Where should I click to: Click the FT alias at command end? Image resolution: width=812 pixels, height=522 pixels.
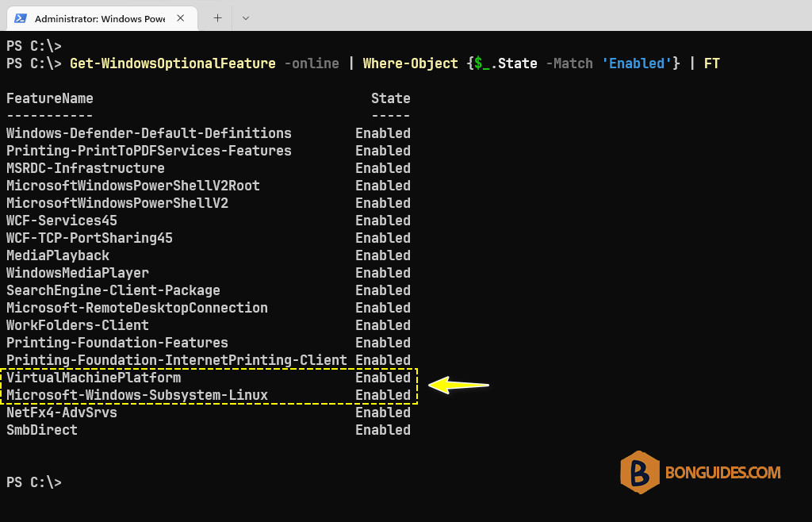tap(712, 63)
